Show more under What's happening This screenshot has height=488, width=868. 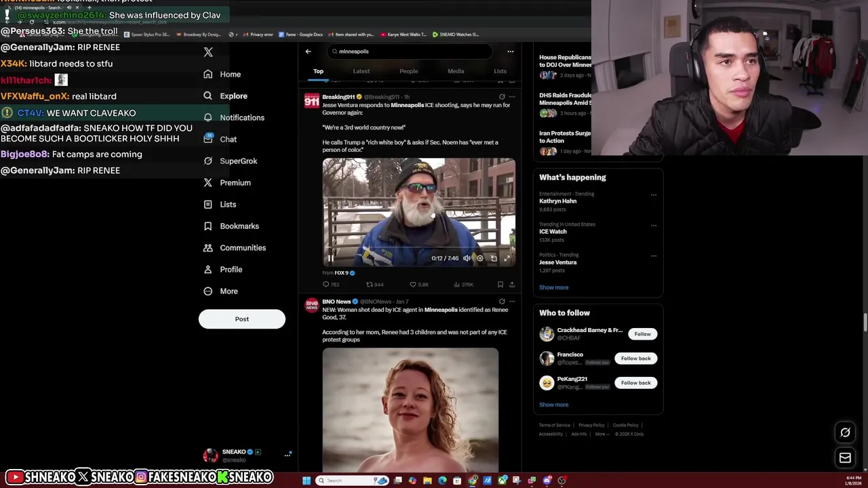click(x=554, y=287)
